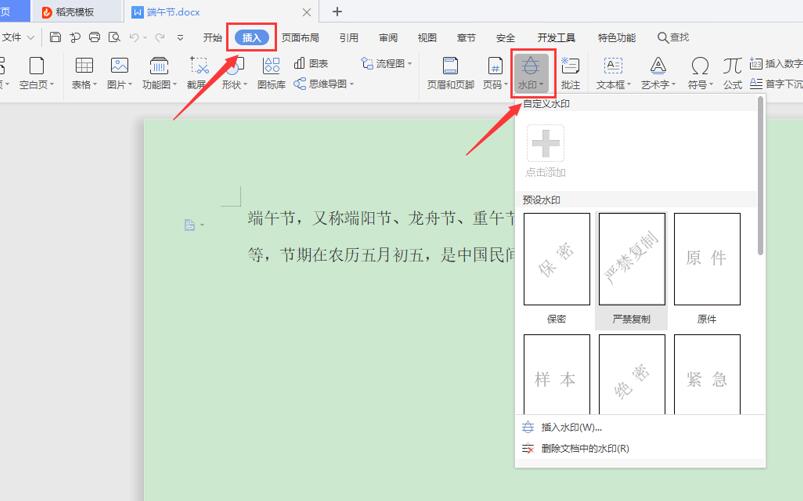Insert a Comment (批注)
Image resolution: width=803 pixels, height=501 pixels.
(x=570, y=73)
